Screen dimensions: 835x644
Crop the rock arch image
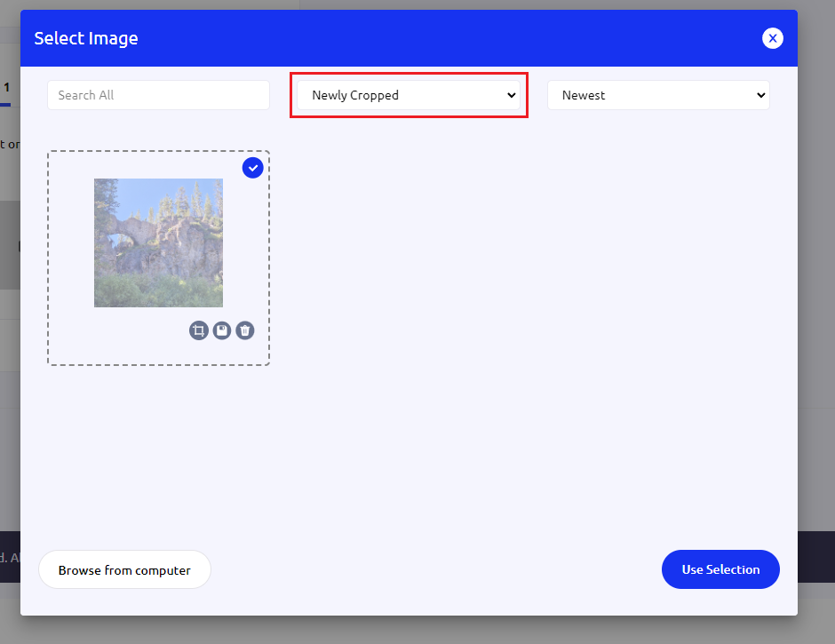coord(198,330)
